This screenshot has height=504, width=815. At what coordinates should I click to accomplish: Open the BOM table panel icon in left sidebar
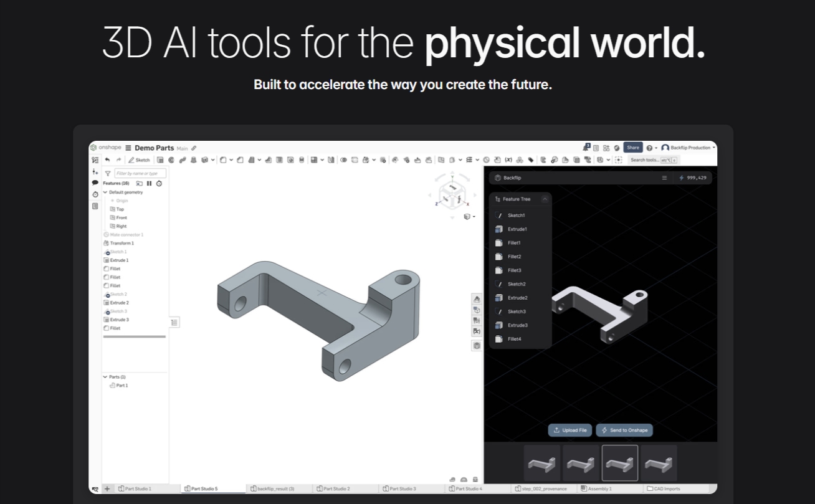pyautogui.click(x=95, y=206)
